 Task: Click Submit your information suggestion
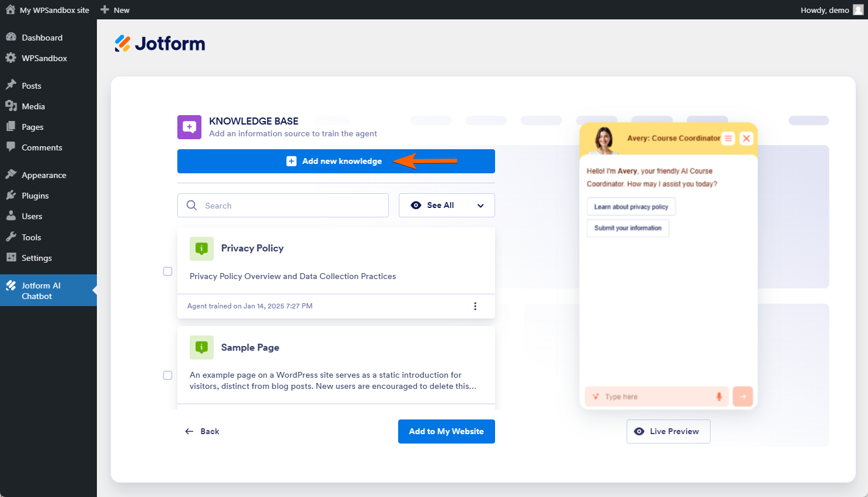tap(628, 228)
